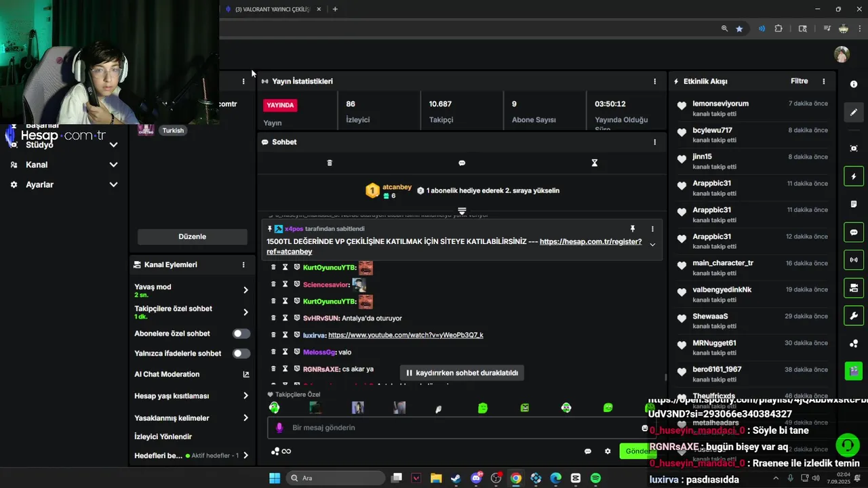
Task: Bookmark page with the star icon
Action: click(x=739, y=28)
